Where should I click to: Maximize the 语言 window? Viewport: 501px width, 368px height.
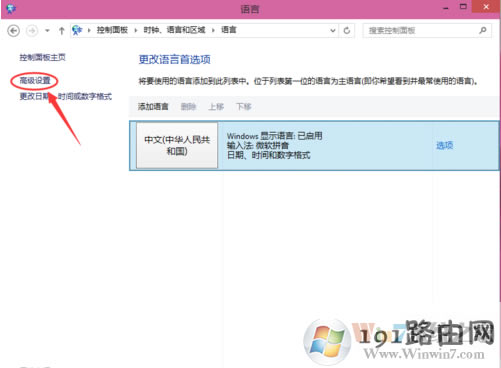coord(463,7)
